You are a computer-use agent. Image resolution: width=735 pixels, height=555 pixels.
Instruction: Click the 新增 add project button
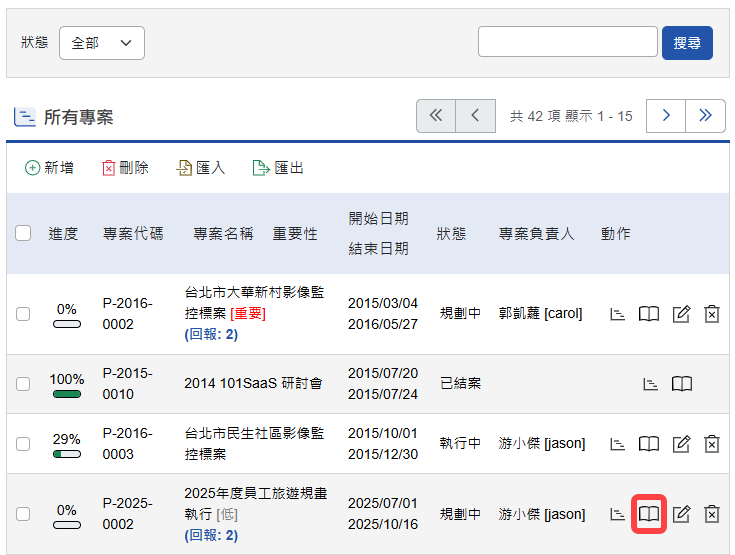tap(49, 168)
